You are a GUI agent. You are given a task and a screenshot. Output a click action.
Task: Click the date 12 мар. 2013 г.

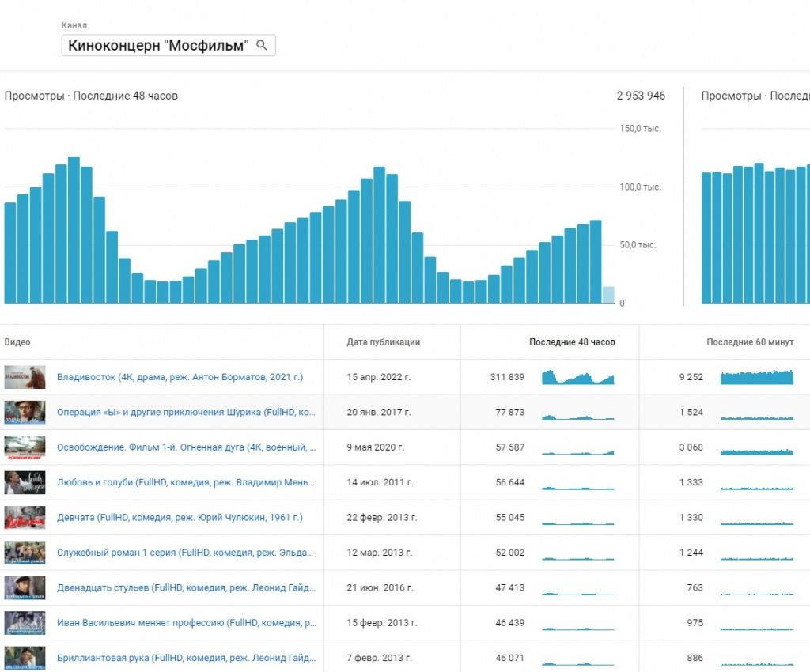point(379,553)
